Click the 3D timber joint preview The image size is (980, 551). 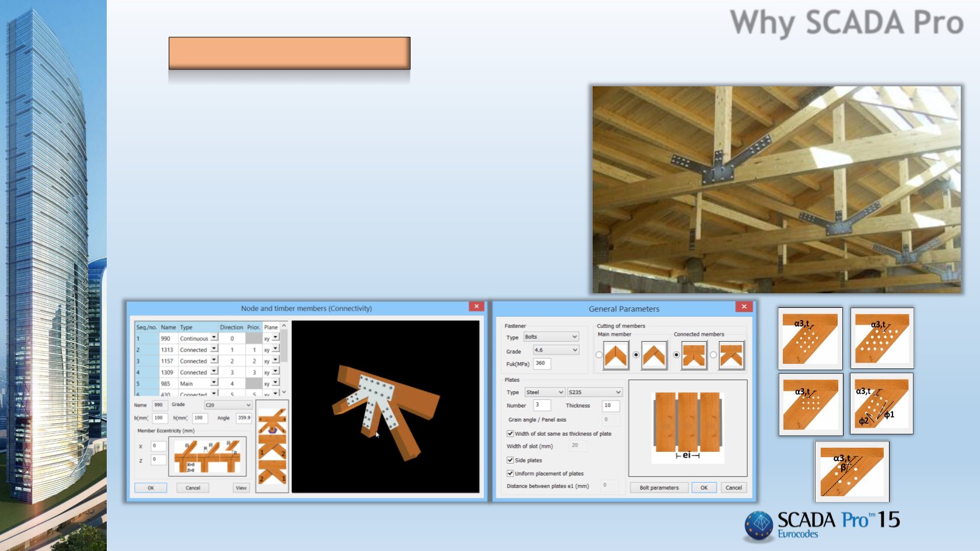pos(386,406)
